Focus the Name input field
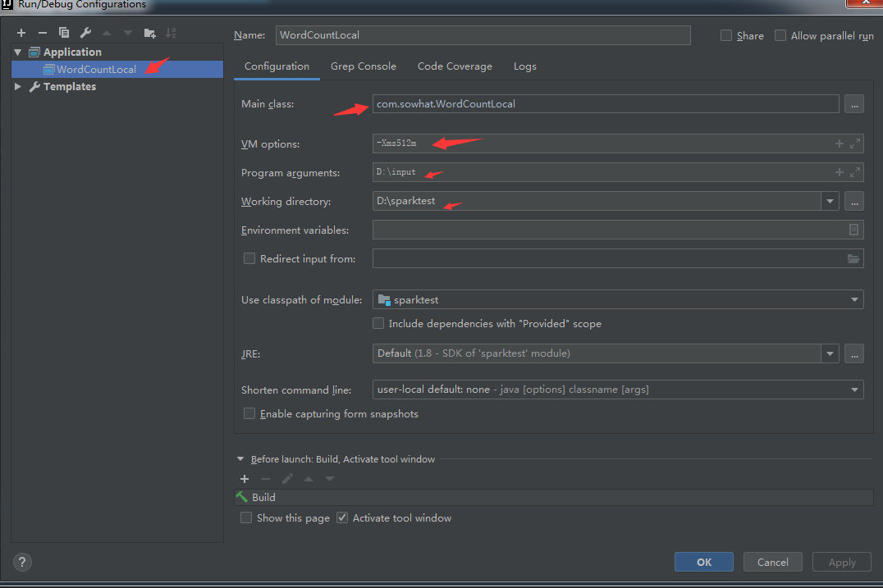The image size is (883, 588). point(483,35)
